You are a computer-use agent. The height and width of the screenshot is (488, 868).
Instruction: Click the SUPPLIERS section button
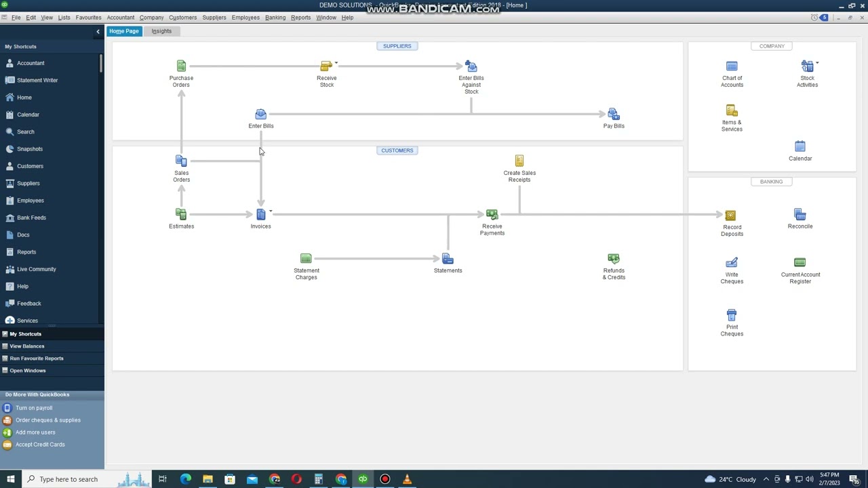pyautogui.click(x=397, y=46)
